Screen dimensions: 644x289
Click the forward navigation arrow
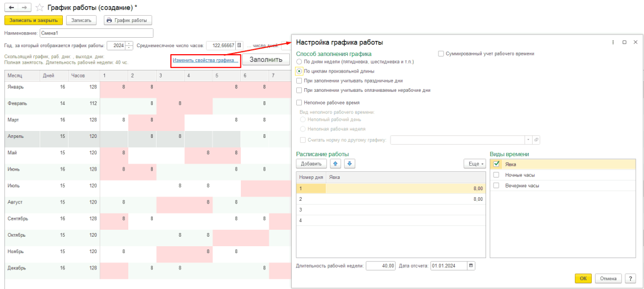pos(23,7)
